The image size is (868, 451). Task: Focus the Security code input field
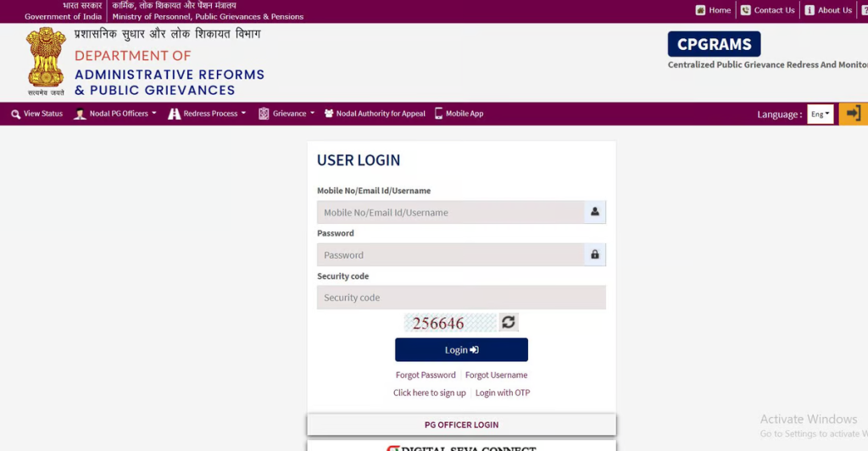[x=461, y=298]
